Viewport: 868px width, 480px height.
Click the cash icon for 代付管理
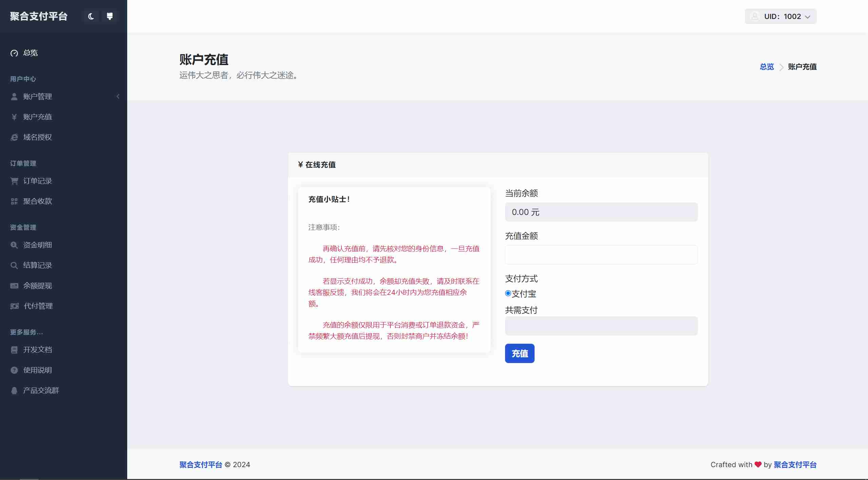[14, 306]
